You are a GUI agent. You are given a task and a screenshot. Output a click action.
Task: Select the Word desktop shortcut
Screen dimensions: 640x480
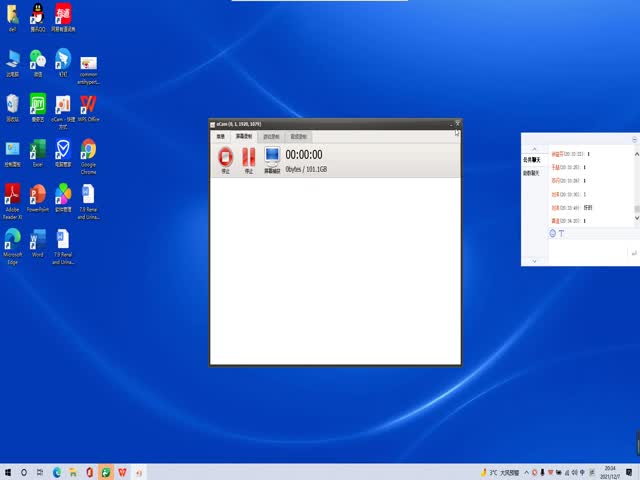pos(38,240)
